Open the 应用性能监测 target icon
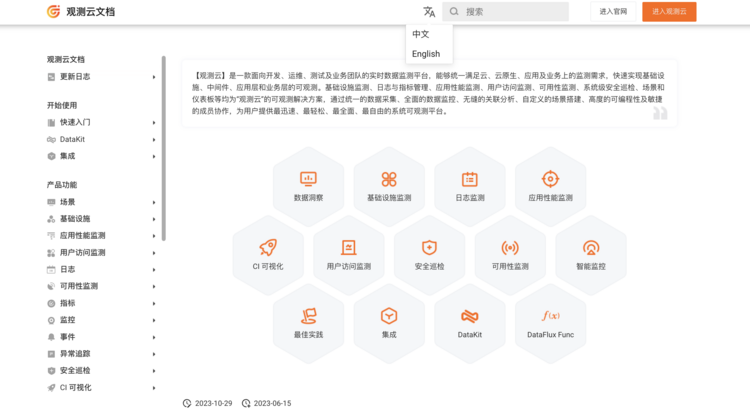Viewport: 750px width, 417px height. [x=550, y=179]
